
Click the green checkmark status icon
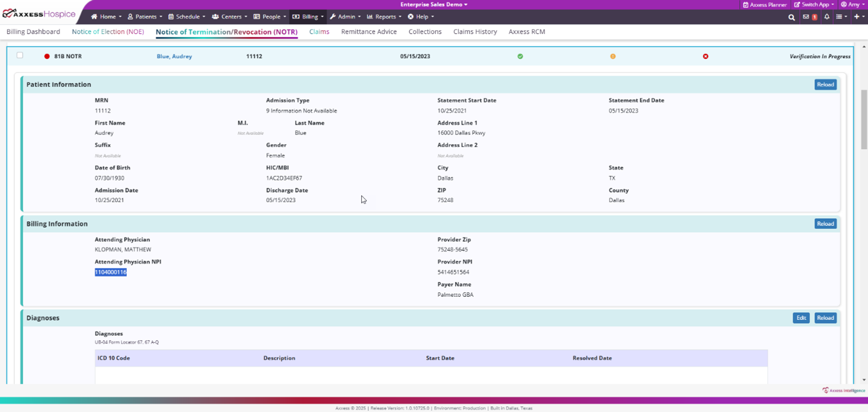click(520, 56)
